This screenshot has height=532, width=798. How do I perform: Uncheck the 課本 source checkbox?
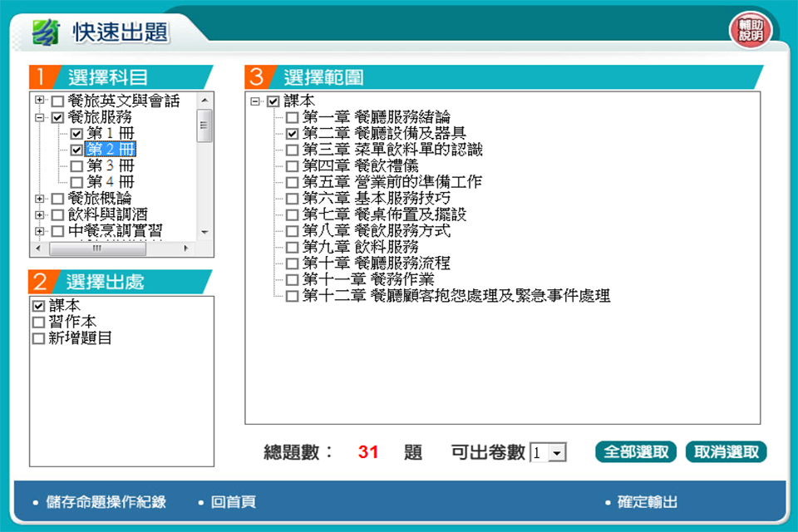click(39, 306)
